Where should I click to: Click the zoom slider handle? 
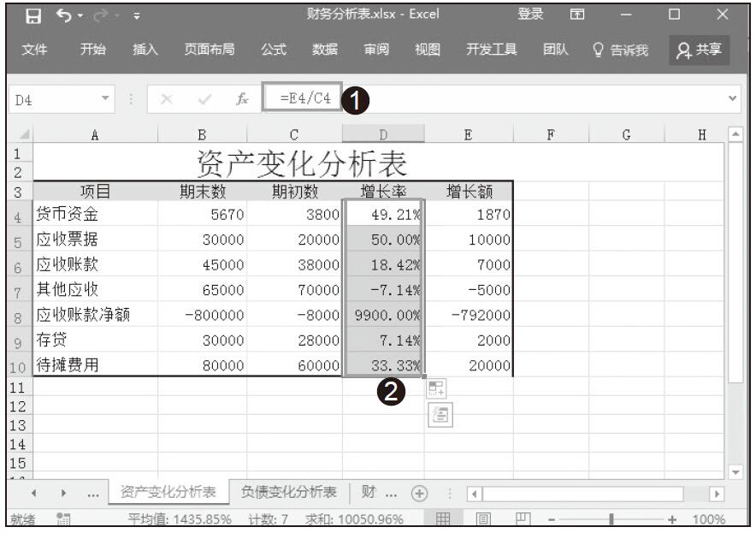pos(611,519)
